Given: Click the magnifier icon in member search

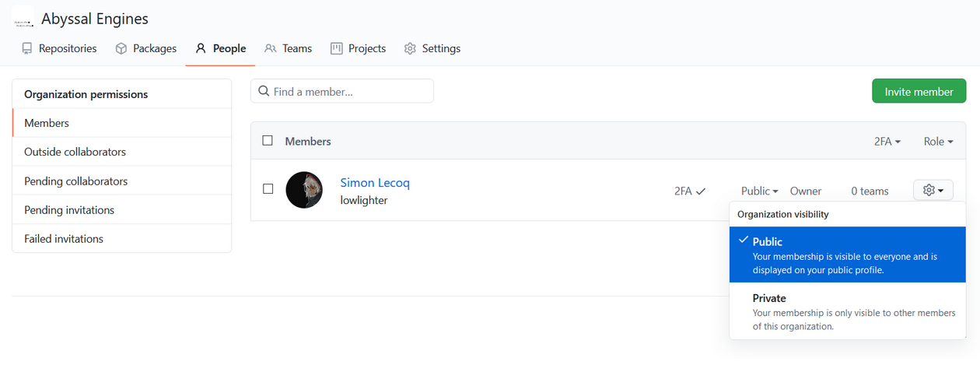Looking at the screenshot, I should 264,91.
